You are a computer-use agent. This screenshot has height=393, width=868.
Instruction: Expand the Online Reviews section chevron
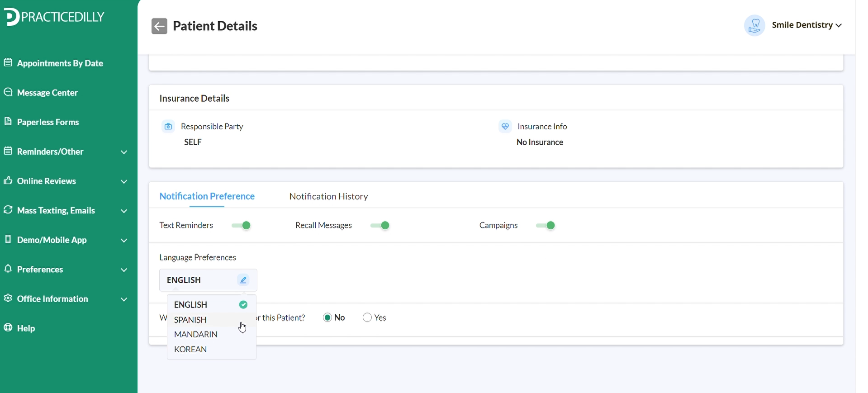click(124, 182)
